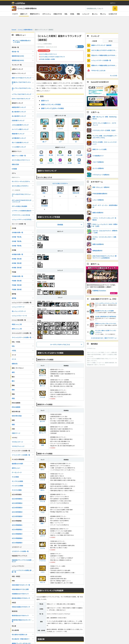Open the 最強キャラランキング banner image
The width and height of the screenshot is (129, 644).
click(x=60, y=72)
